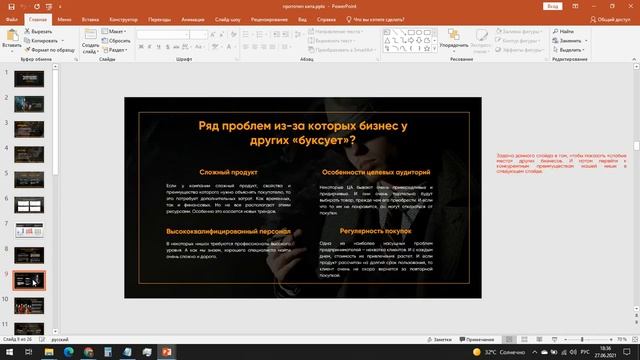Open the Design (Конструктор) tab
The image size is (640, 360).
pos(123,19)
